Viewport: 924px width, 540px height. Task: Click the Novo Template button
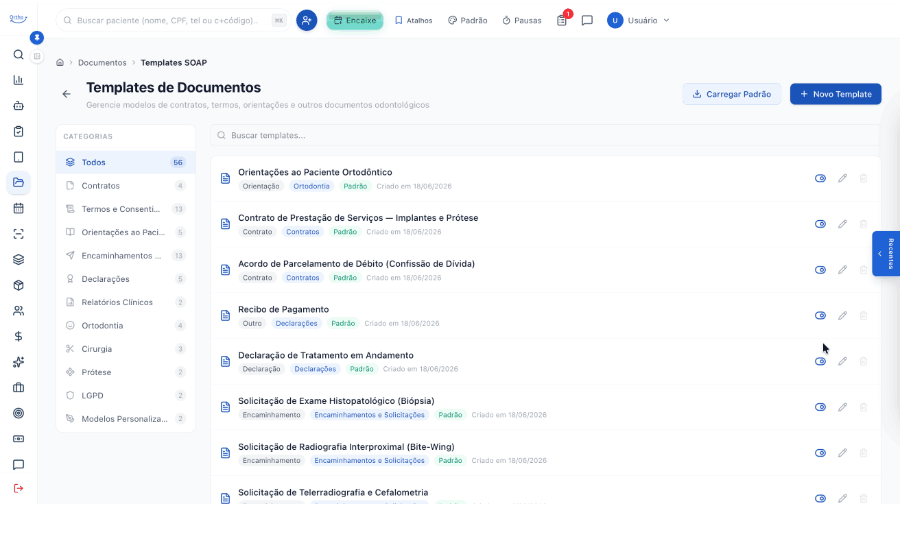836,94
